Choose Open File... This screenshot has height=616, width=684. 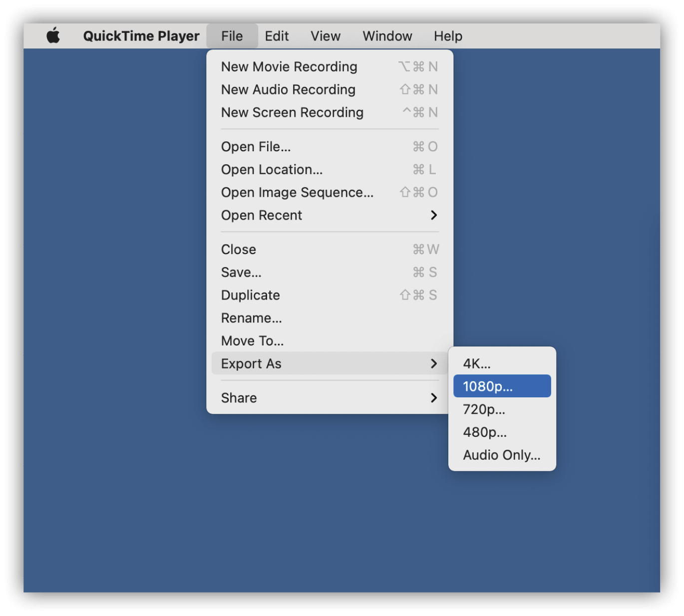tap(330, 147)
